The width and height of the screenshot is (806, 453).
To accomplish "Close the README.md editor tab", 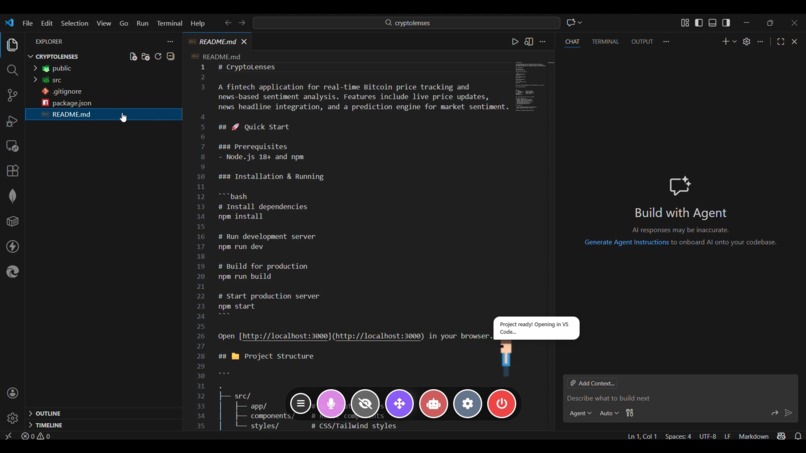I will [x=244, y=42].
